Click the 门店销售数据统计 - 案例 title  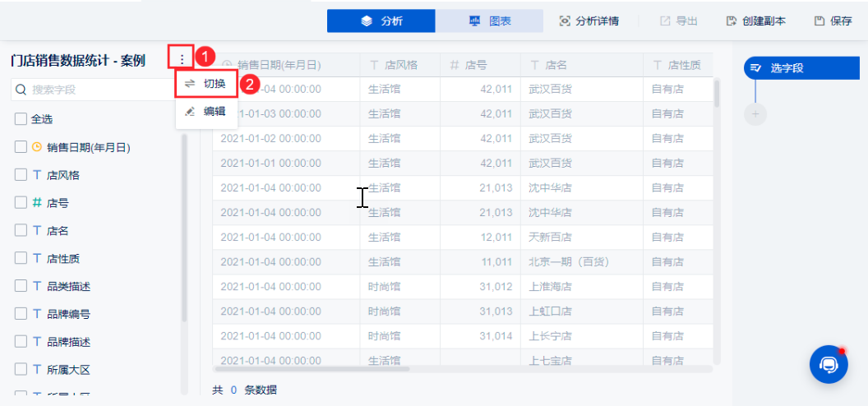[x=77, y=61]
